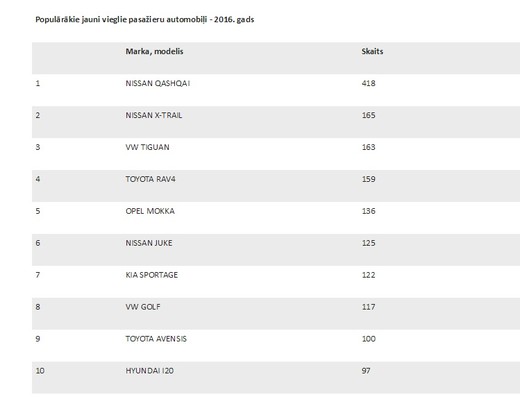Select the count 159 for RAV4

coord(368,179)
